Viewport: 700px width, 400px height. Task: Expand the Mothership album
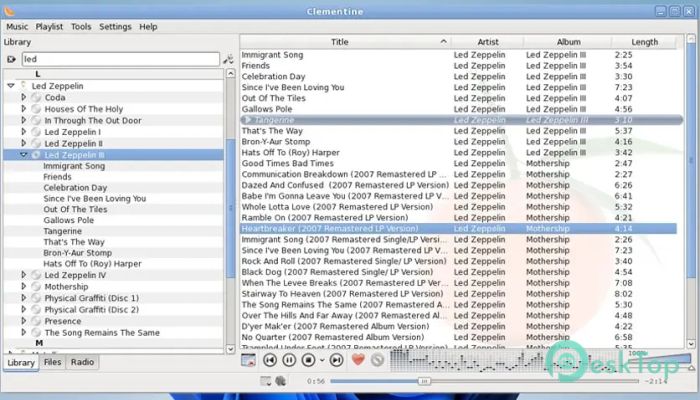(x=24, y=286)
